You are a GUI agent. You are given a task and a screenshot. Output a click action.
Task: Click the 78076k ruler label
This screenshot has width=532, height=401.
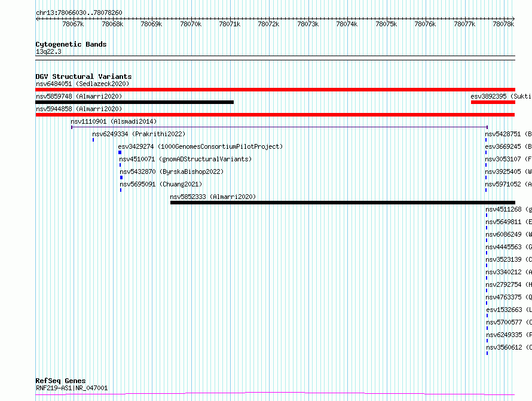425,24
